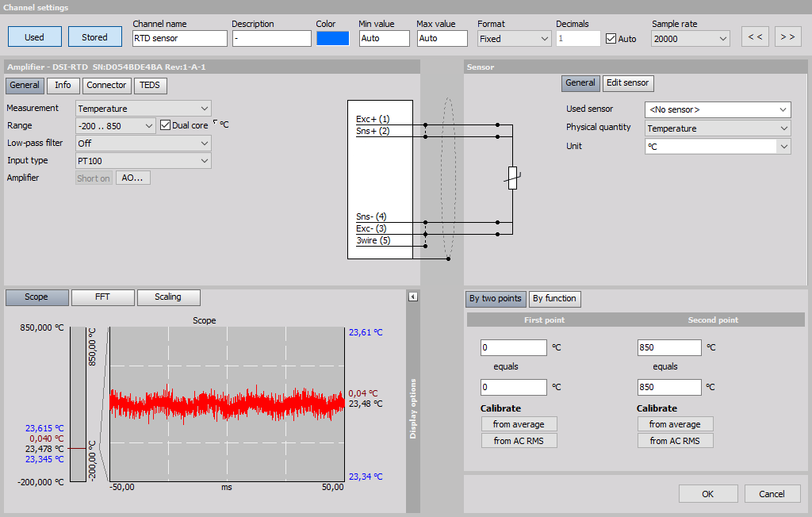Click first point lower equals field
Viewport: 812px width, 517px height.
[x=514, y=387]
